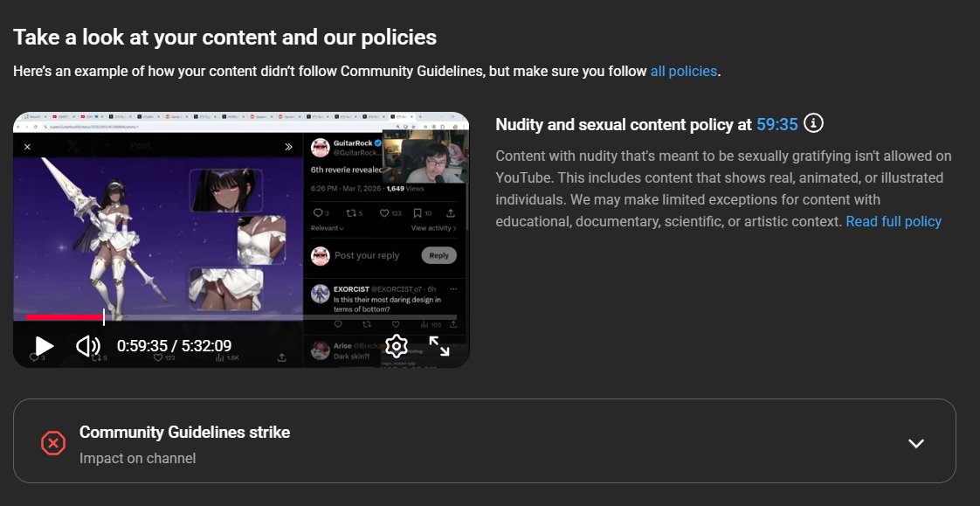
Task: Expand the Community Guidelines strike section
Action: click(915, 443)
